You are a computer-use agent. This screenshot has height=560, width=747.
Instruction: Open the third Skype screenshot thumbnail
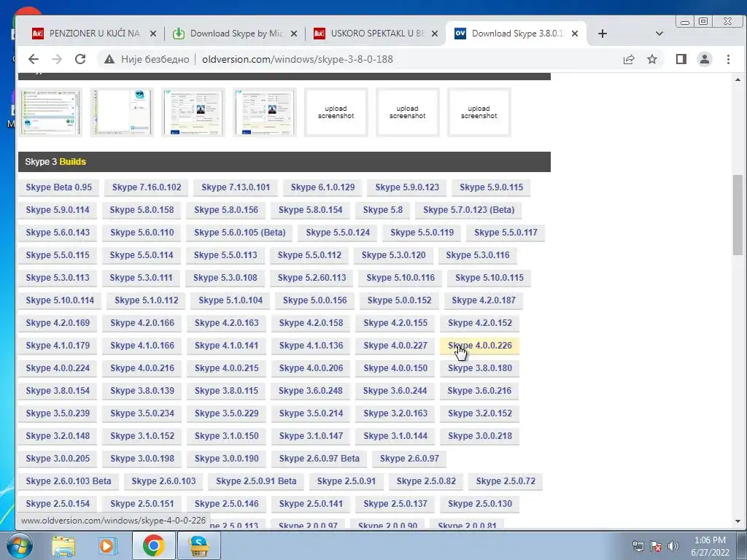tap(193, 112)
